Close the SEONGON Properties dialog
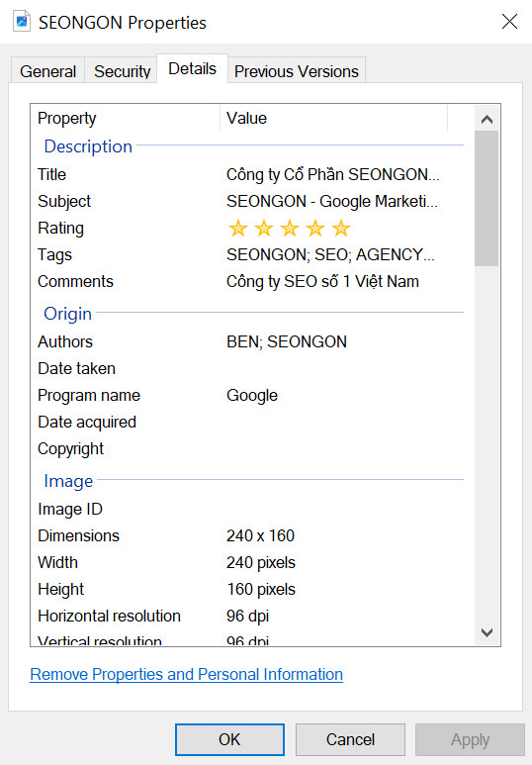 point(509,22)
